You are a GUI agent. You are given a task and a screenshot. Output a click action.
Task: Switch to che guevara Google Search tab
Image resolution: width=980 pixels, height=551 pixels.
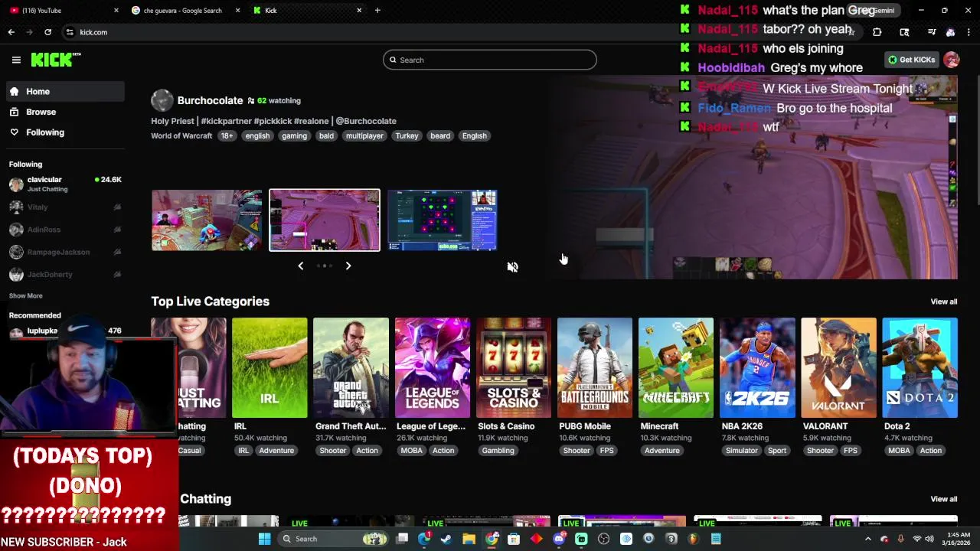coord(184,10)
